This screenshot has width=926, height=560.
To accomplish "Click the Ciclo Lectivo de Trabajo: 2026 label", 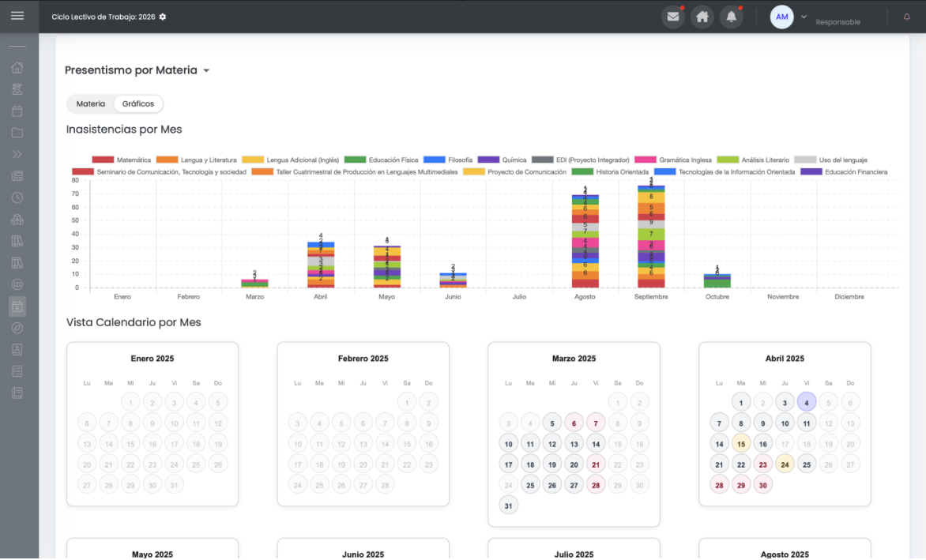I will 104,17.
